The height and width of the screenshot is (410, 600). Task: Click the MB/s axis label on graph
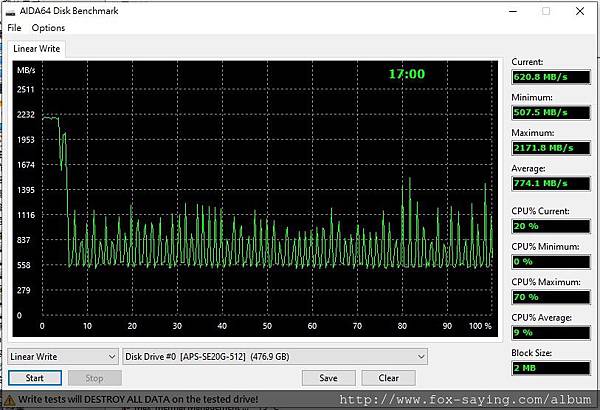26,70
